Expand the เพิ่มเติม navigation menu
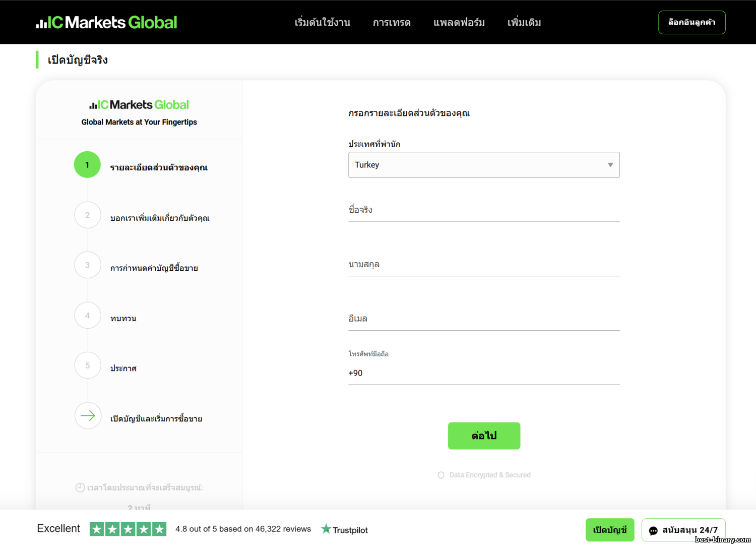 pos(524,23)
